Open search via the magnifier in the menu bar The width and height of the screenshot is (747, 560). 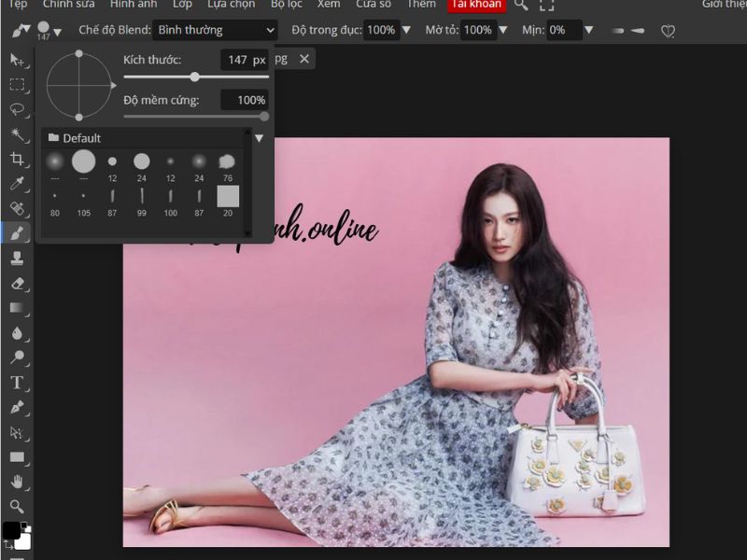click(x=521, y=5)
